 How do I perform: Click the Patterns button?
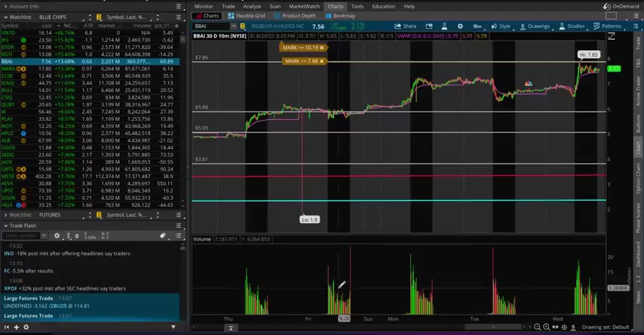[x=607, y=26]
